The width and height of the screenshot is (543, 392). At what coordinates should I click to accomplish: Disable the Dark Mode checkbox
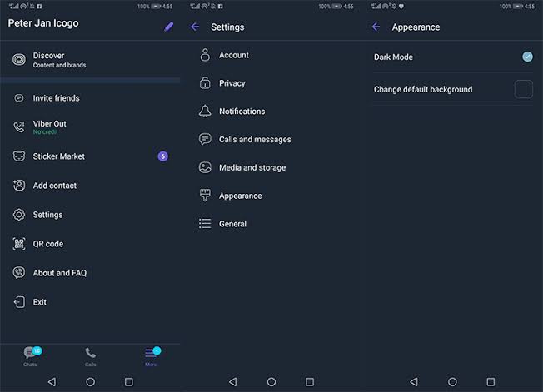pos(527,57)
